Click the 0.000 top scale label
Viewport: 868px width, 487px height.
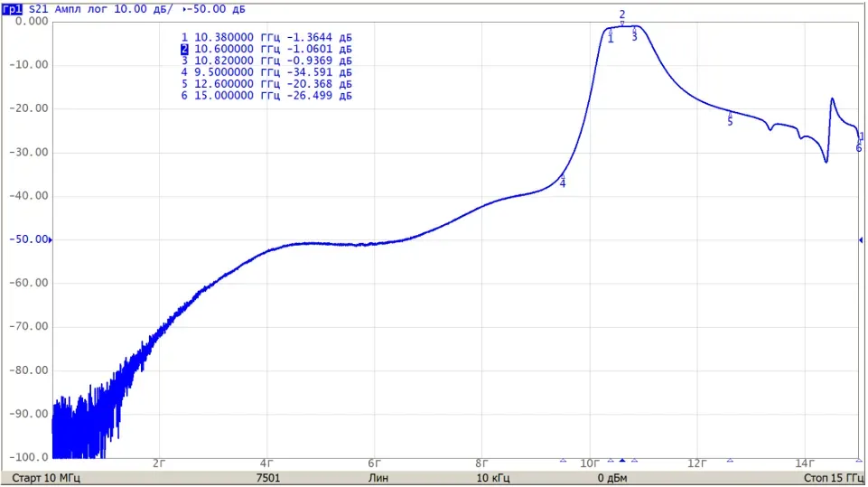tap(32, 21)
